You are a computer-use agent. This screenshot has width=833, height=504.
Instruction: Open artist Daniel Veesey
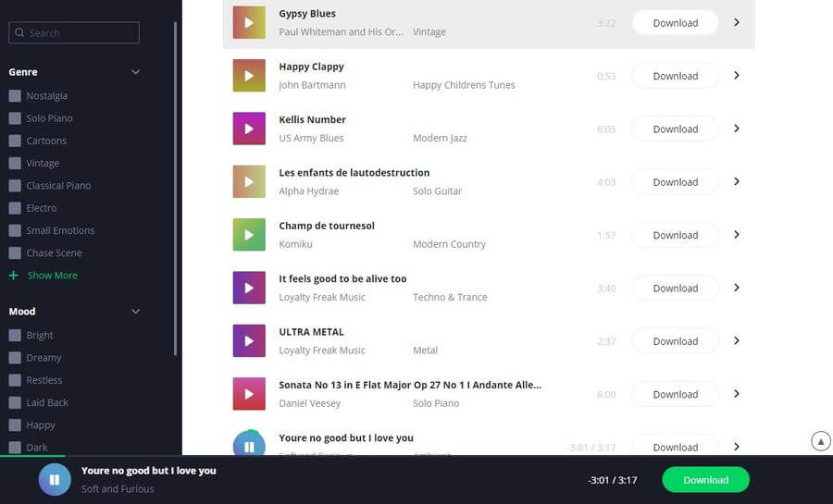(310, 403)
